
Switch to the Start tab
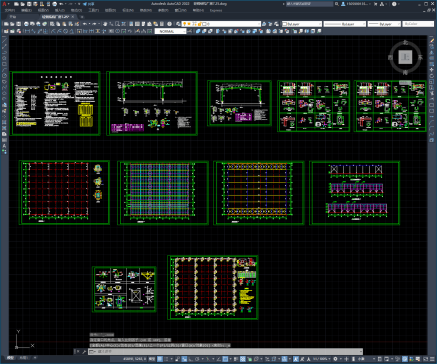13,17
